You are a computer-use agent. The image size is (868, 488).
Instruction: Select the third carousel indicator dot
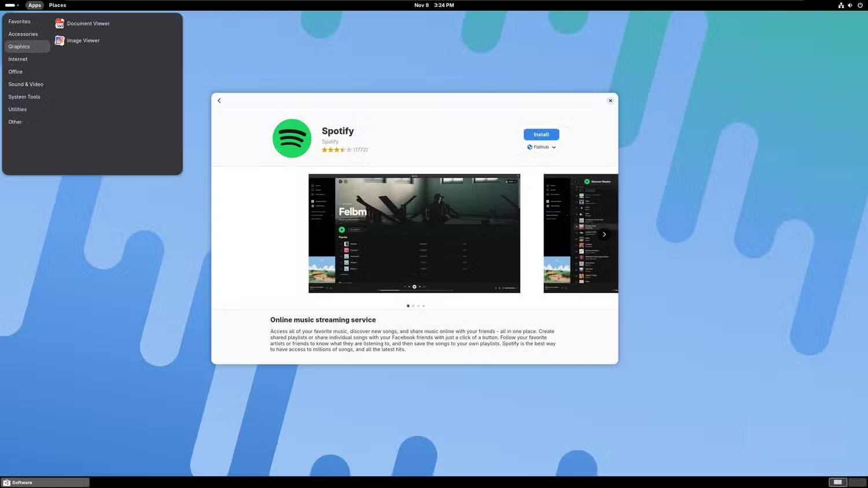pos(418,306)
